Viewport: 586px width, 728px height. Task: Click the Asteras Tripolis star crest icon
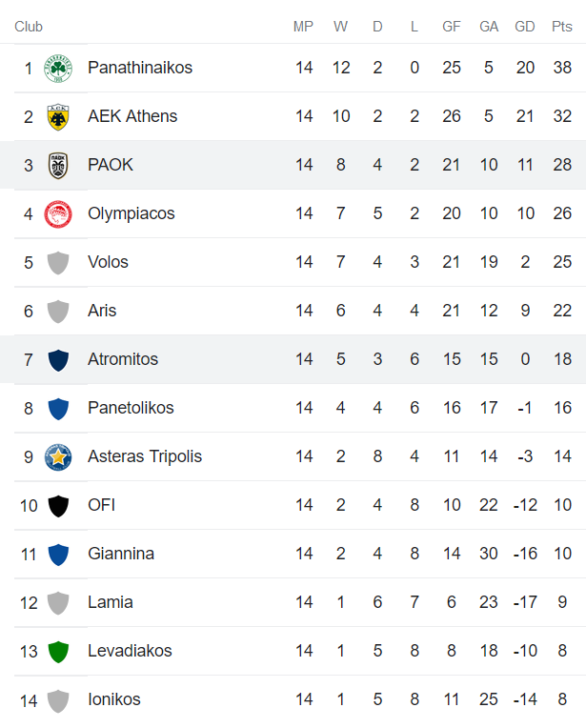(58, 456)
